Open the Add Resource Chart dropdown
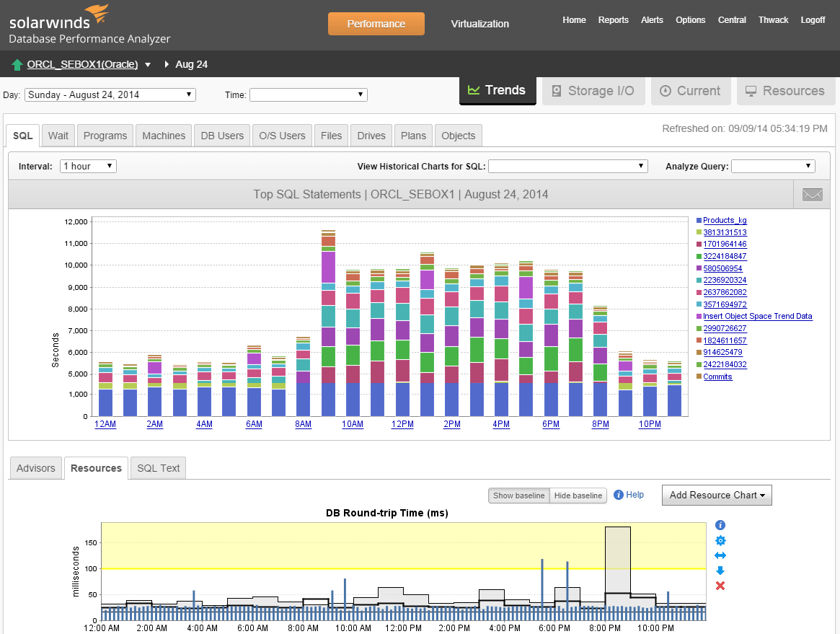 pyautogui.click(x=716, y=495)
